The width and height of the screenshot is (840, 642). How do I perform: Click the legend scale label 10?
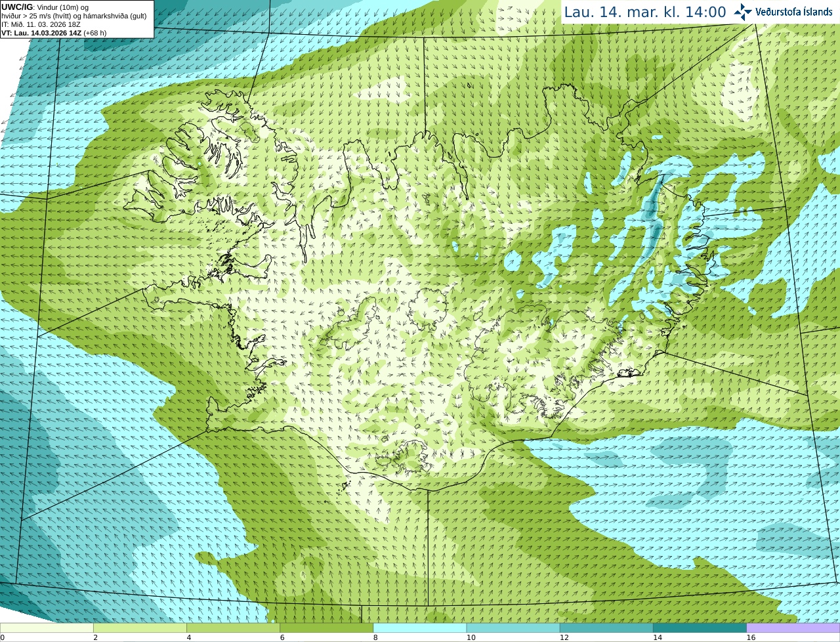(471, 637)
